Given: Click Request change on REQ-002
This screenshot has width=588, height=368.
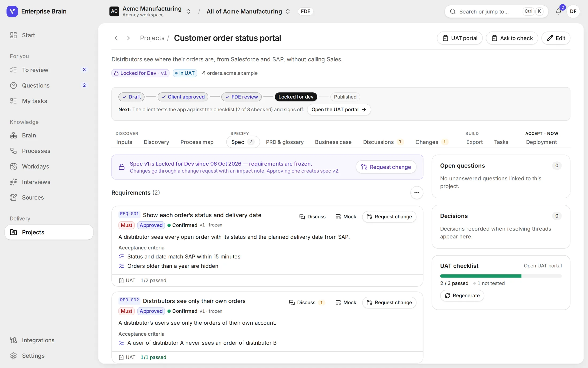Looking at the screenshot, I should point(389,303).
